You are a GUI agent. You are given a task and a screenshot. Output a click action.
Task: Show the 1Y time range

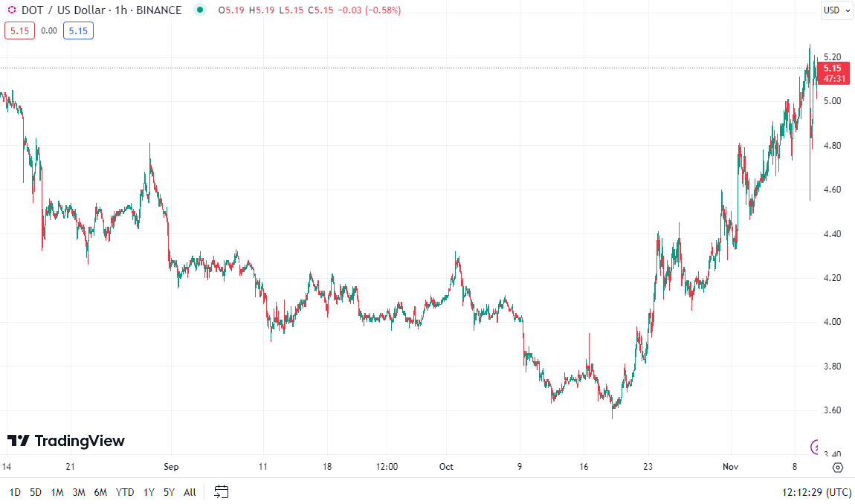149,492
